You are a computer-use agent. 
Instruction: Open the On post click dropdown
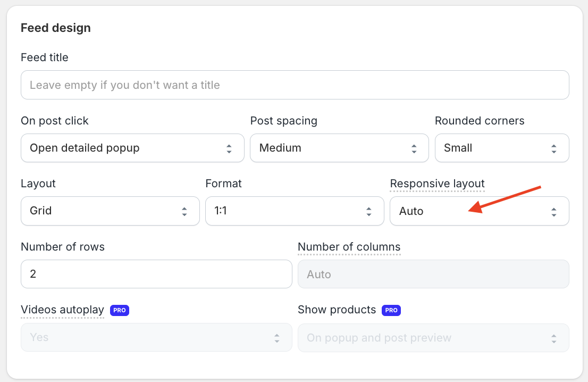point(132,148)
